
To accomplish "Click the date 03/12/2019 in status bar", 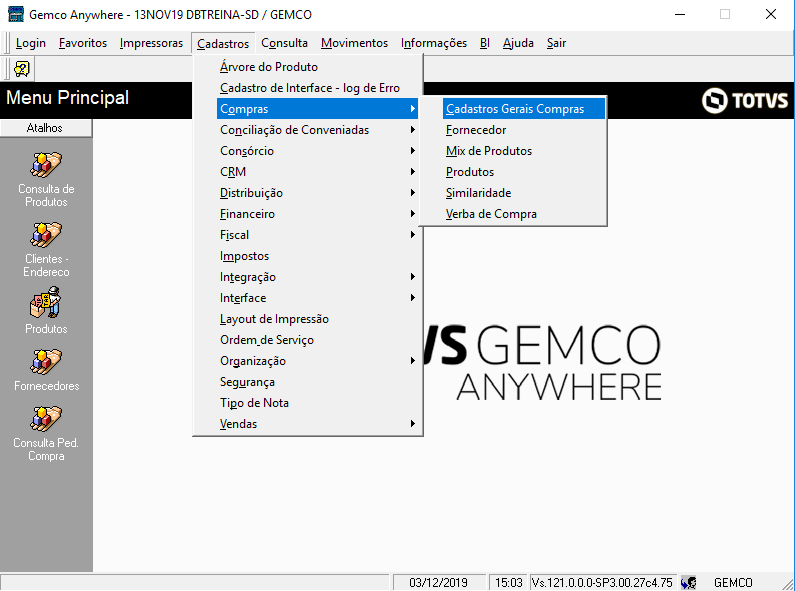I will point(439,583).
